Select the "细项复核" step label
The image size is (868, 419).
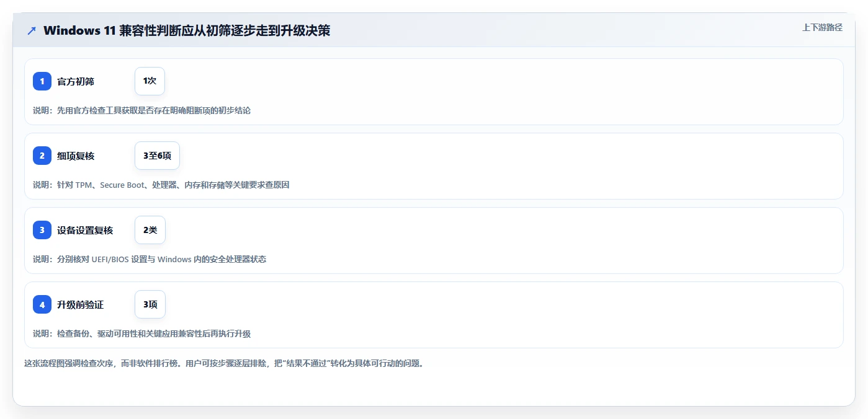pyautogui.click(x=76, y=156)
